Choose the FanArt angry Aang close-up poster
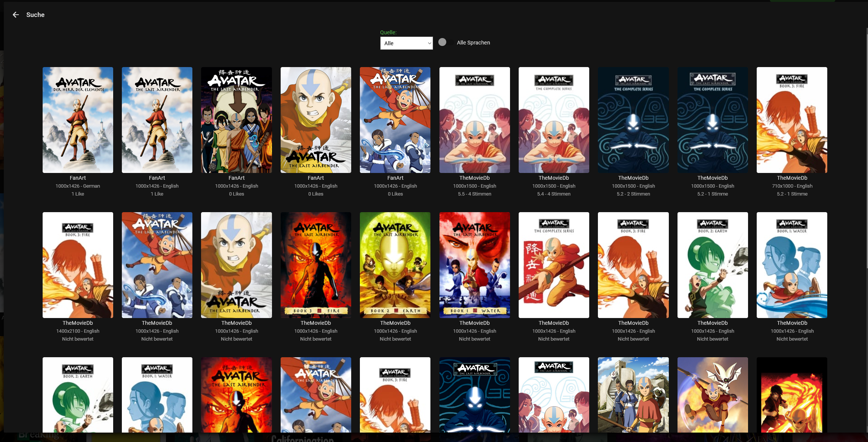The height and width of the screenshot is (442, 868). (316, 120)
